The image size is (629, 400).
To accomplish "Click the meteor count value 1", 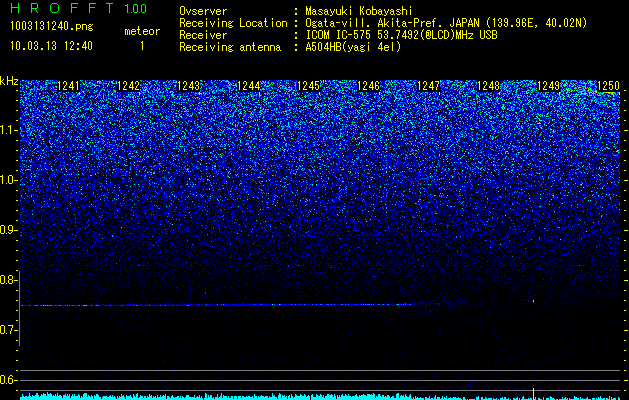I will point(142,46).
